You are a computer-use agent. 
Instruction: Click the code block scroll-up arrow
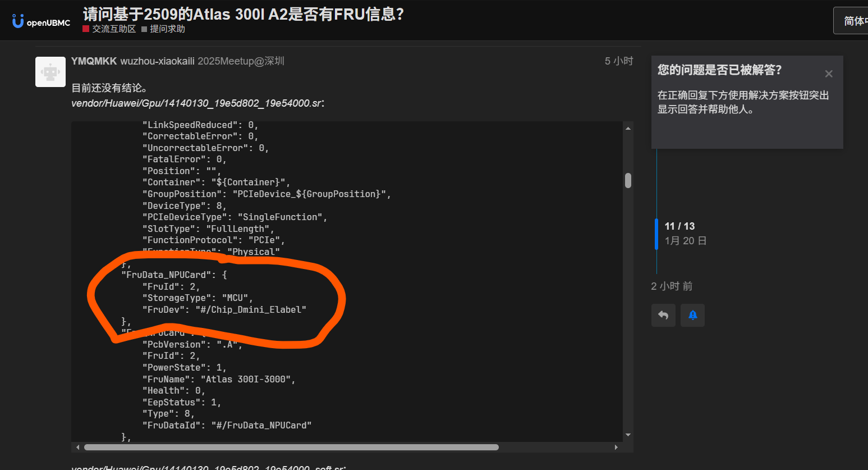click(628, 128)
